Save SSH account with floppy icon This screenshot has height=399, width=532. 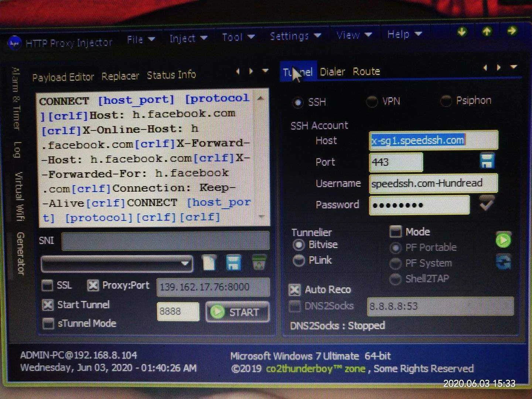(487, 161)
